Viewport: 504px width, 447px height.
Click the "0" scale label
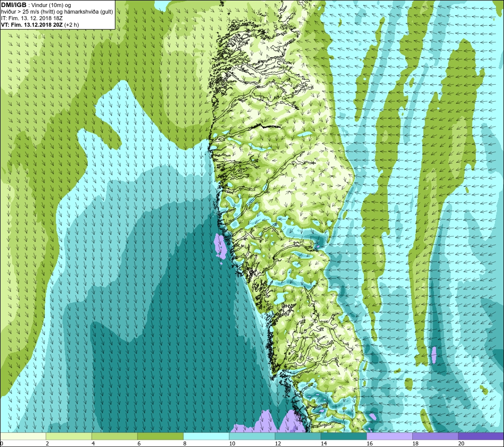click(x=2, y=443)
